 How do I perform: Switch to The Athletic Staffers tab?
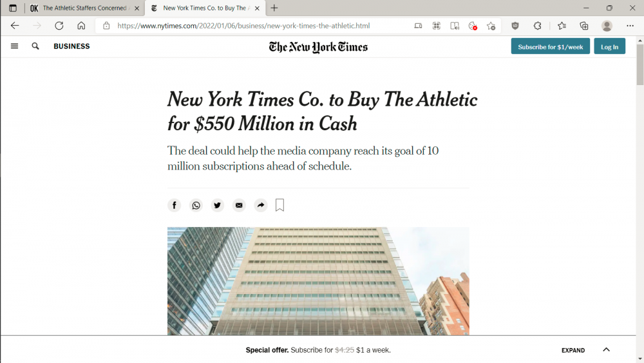[84, 8]
